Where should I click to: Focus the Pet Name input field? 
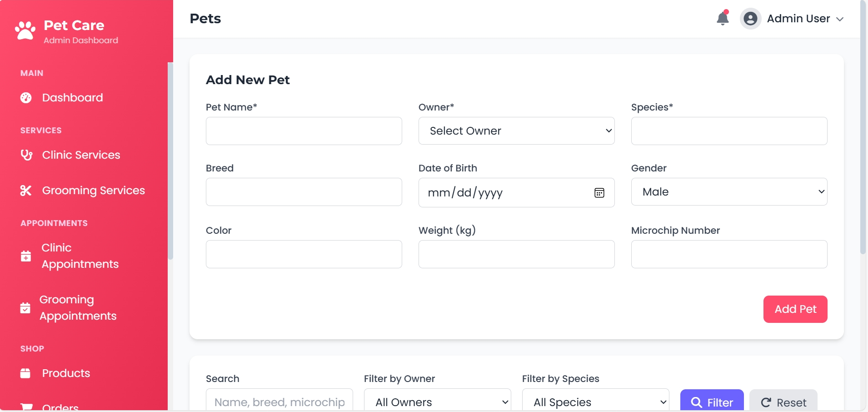[304, 131]
